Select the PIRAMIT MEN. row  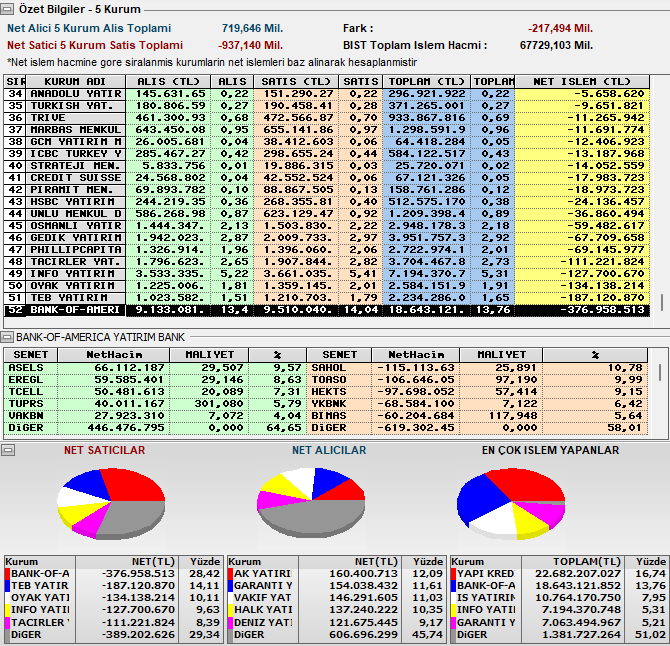(327, 190)
